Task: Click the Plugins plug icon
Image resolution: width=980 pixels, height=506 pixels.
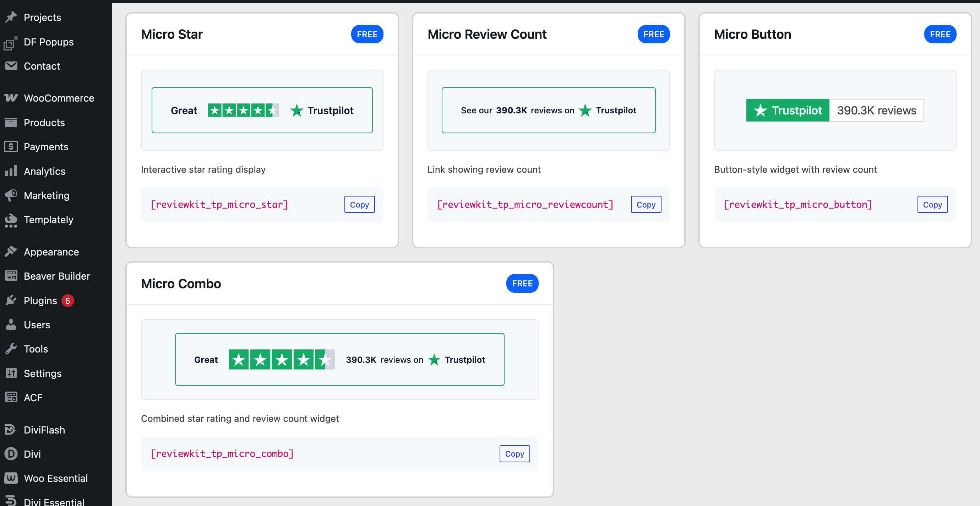Action: 11,300
